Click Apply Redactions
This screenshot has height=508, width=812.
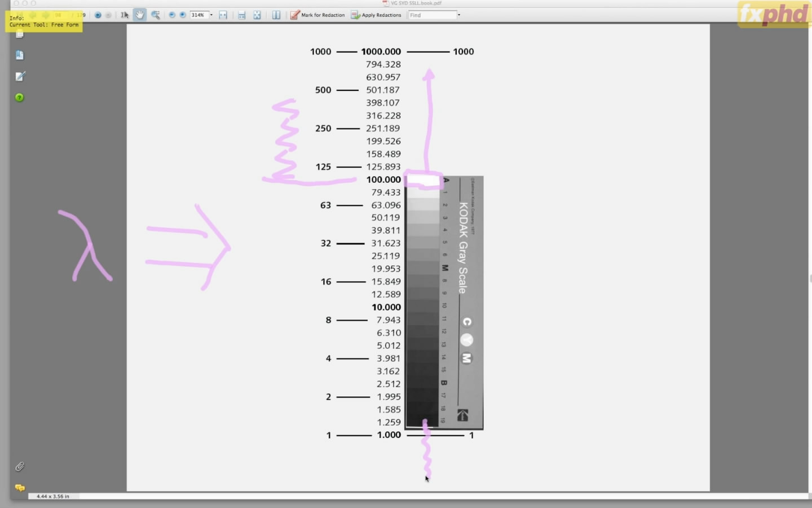click(x=376, y=15)
